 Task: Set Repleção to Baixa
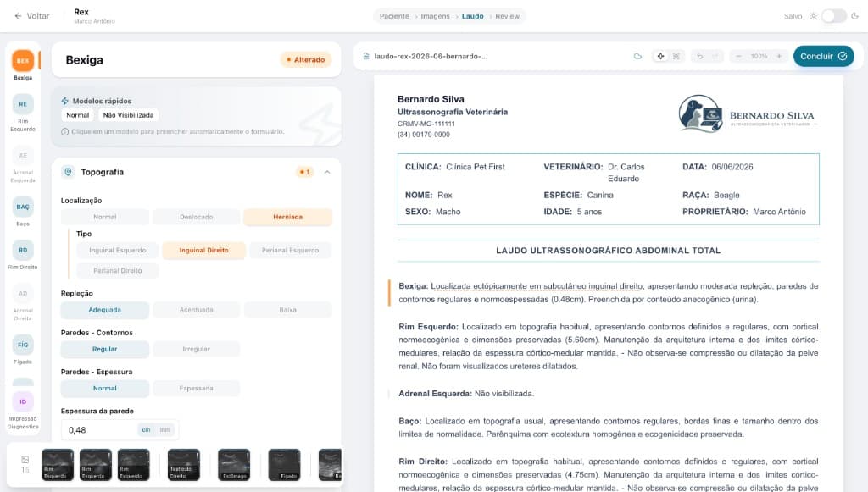coord(288,310)
